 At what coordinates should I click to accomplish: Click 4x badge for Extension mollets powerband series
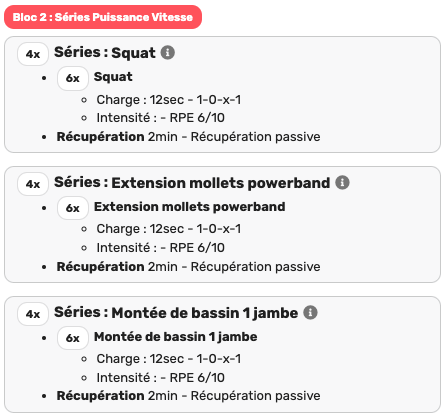(33, 184)
